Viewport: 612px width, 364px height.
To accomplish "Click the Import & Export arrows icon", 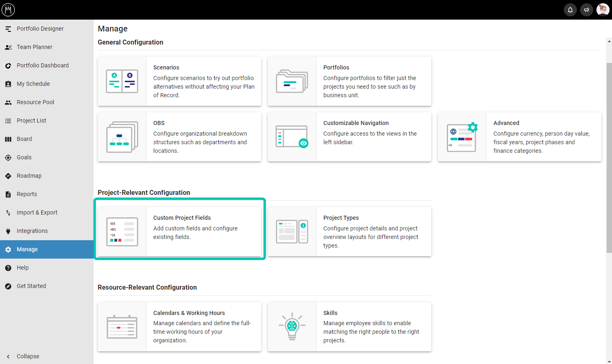I will pyautogui.click(x=8, y=213).
